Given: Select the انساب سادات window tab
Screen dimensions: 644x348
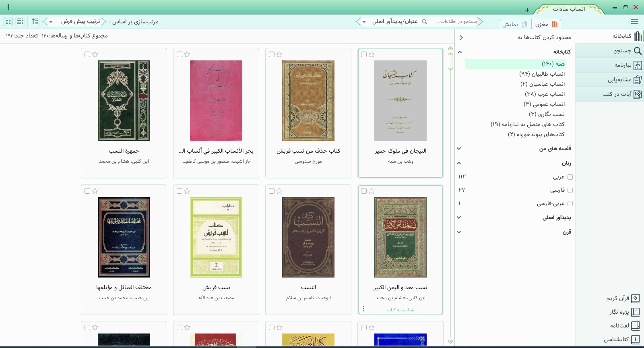Looking at the screenshot, I should pyautogui.click(x=568, y=9).
